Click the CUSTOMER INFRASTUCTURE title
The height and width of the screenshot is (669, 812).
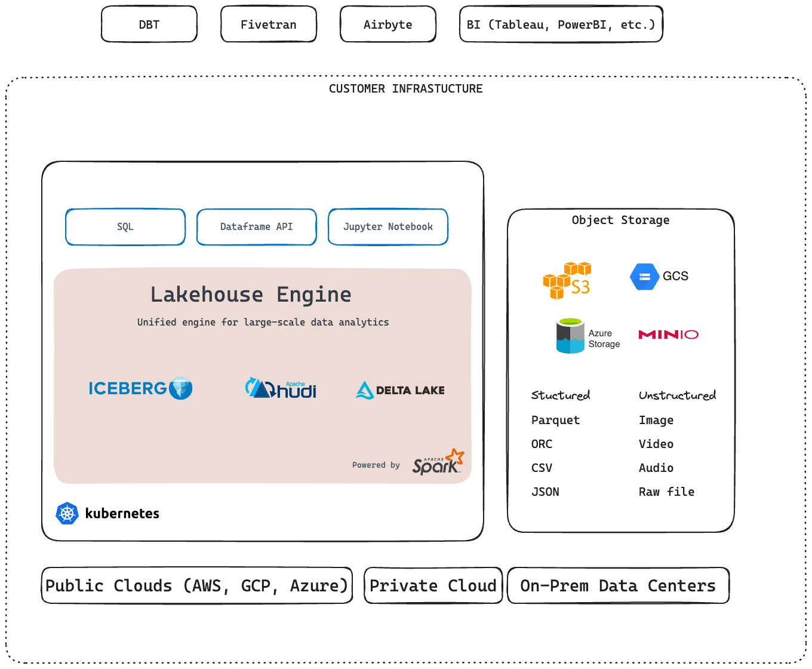point(406,89)
